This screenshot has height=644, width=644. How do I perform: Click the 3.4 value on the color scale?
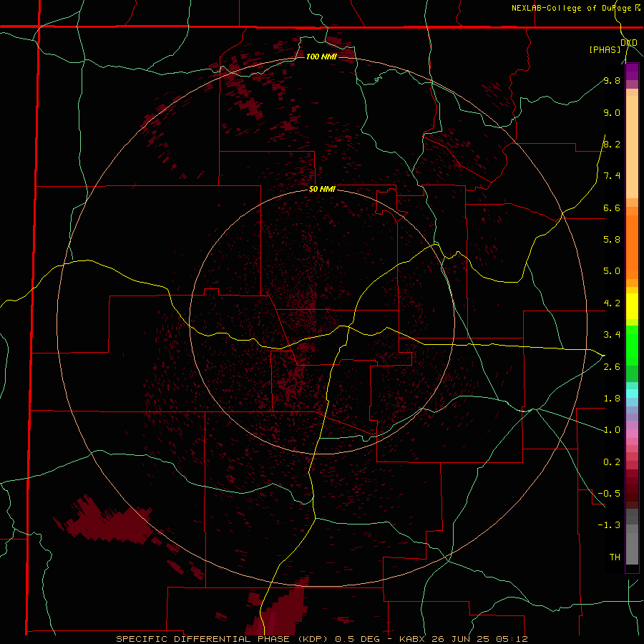pyautogui.click(x=612, y=335)
